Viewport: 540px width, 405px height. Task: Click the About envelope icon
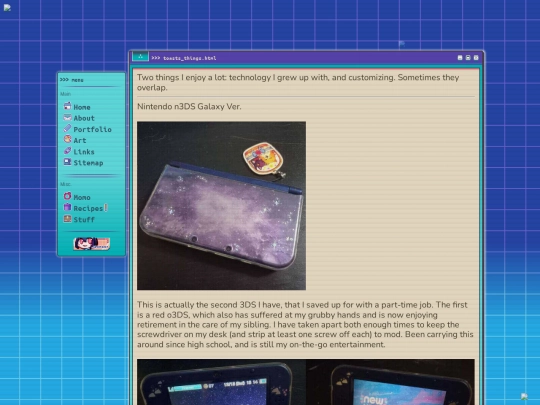point(68,117)
